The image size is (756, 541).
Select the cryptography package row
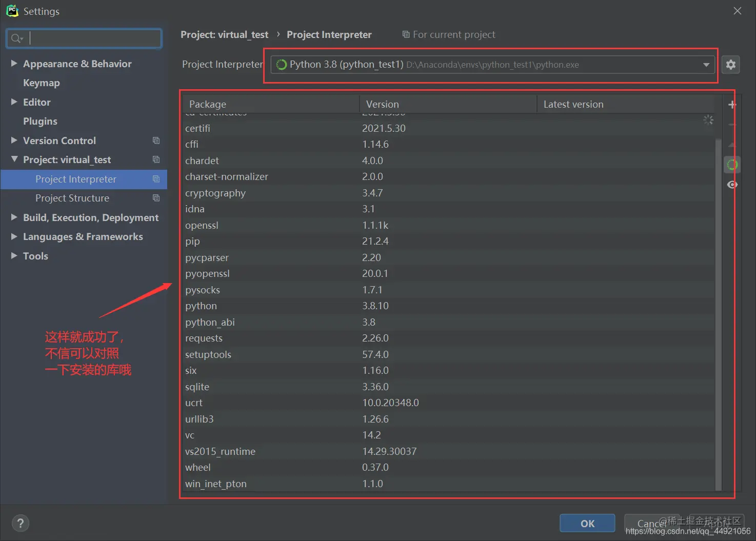tap(449, 193)
